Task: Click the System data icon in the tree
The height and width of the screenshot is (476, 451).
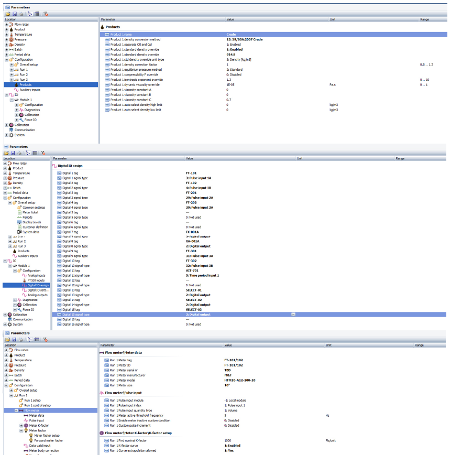Action: click(x=19, y=232)
